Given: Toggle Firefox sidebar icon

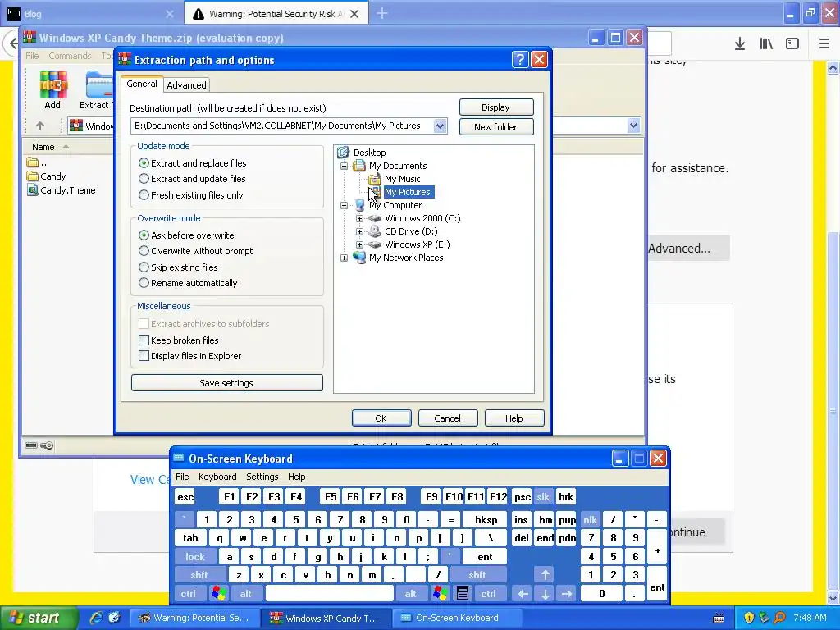Looking at the screenshot, I should (792, 44).
